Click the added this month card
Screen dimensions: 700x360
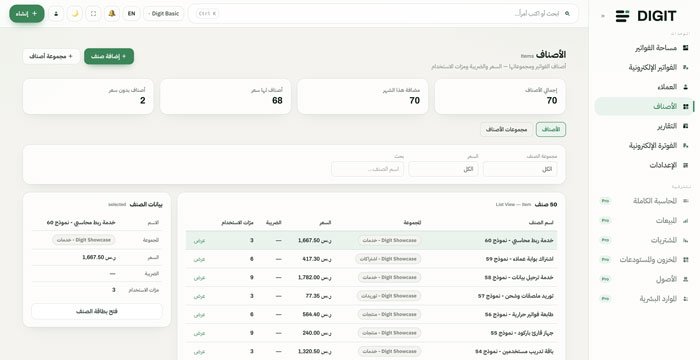pyautogui.click(x=362, y=96)
